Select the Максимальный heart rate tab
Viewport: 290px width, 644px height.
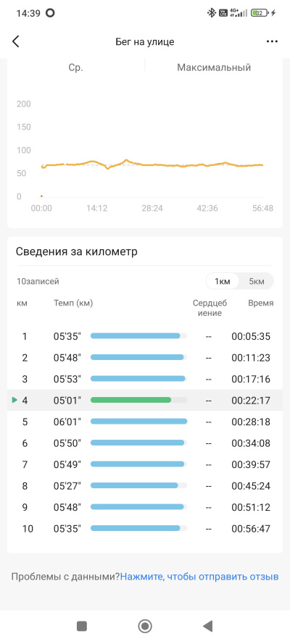[214, 68]
